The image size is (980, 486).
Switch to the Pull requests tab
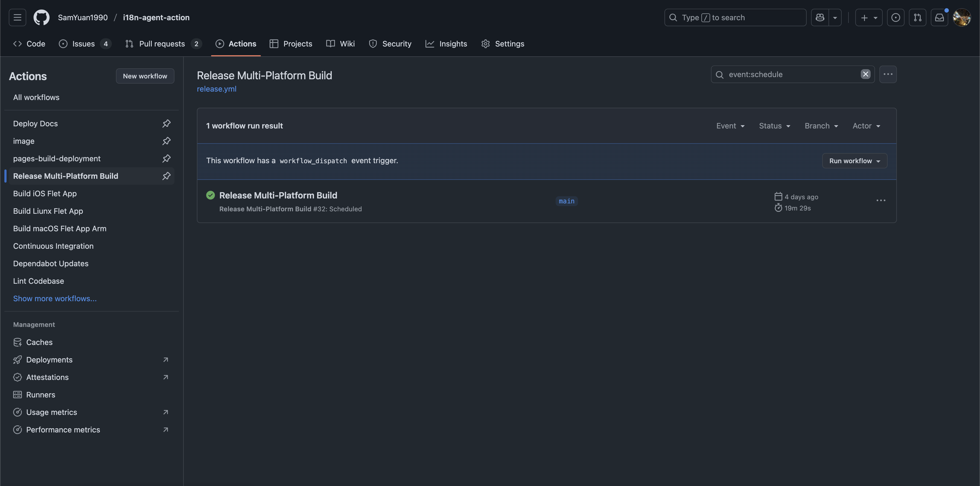point(163,44)
